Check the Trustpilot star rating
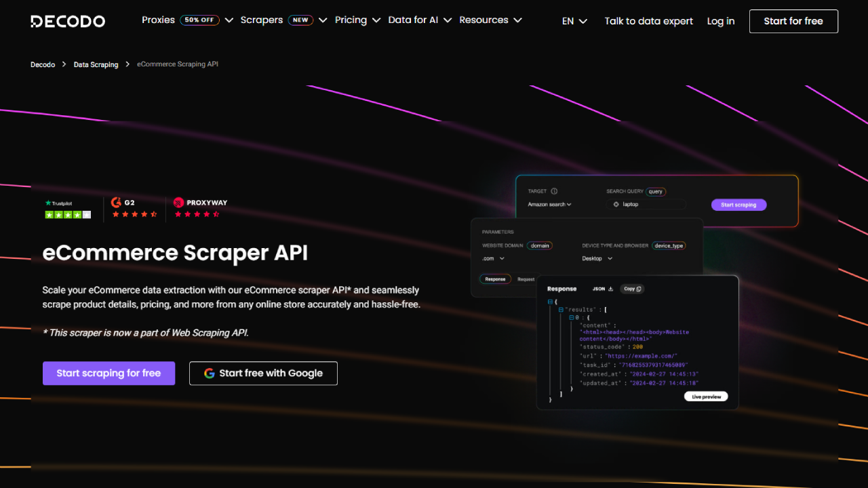The width and height of the screenshot is (868, 488). coord(67,213)
